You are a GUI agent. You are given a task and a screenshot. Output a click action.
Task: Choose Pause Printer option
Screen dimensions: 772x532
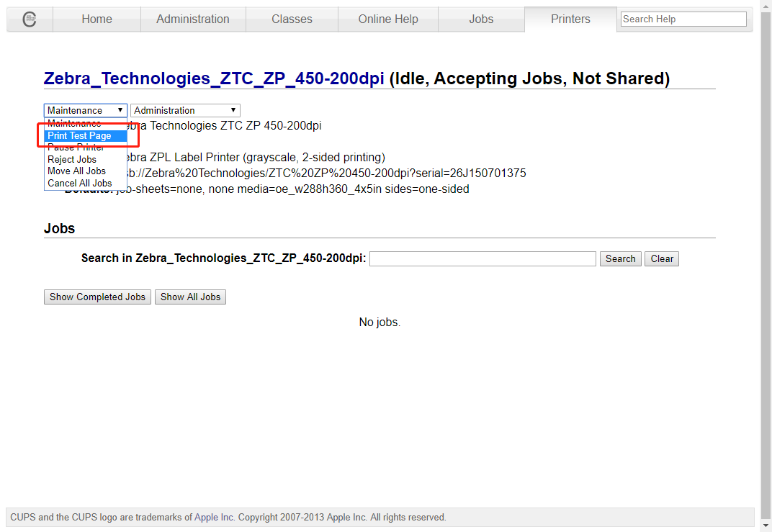click(86, 147)
